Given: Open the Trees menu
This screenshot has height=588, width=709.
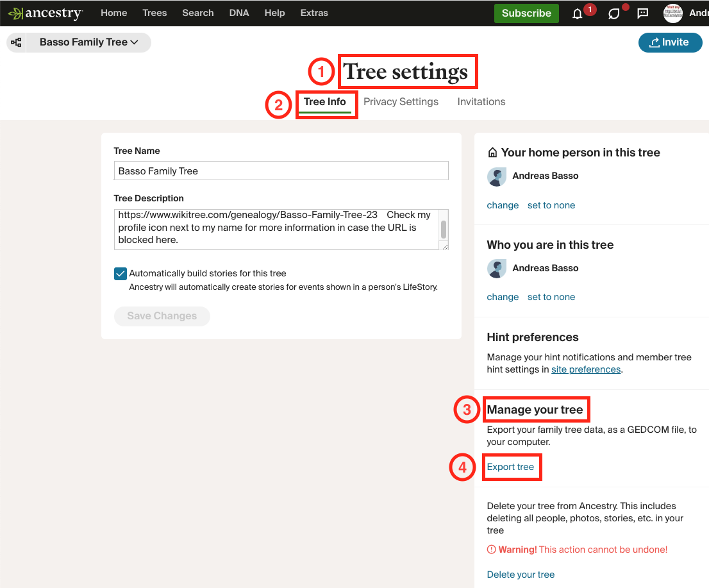Looking at the screenshot, I should pos(154,13).
